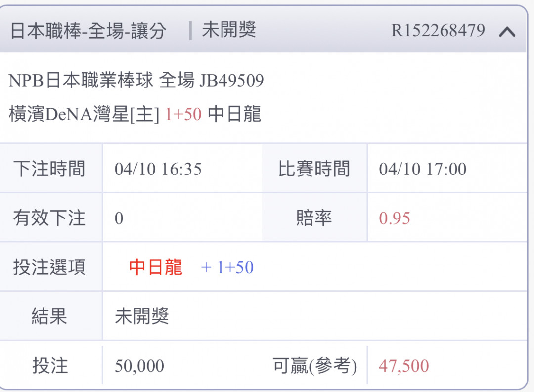Select the possible win amount 47,500
This screenshot has height=392, width=534.
tap(403, 366)
